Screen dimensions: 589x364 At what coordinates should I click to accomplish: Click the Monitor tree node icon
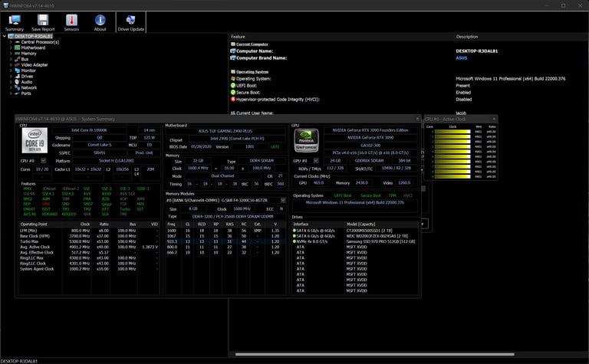tap(17, 71)
